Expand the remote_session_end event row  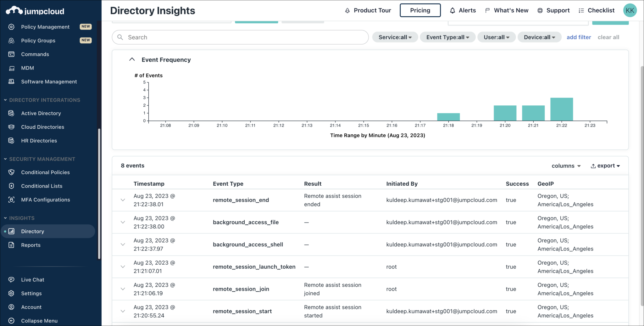[x=123, y=200]
